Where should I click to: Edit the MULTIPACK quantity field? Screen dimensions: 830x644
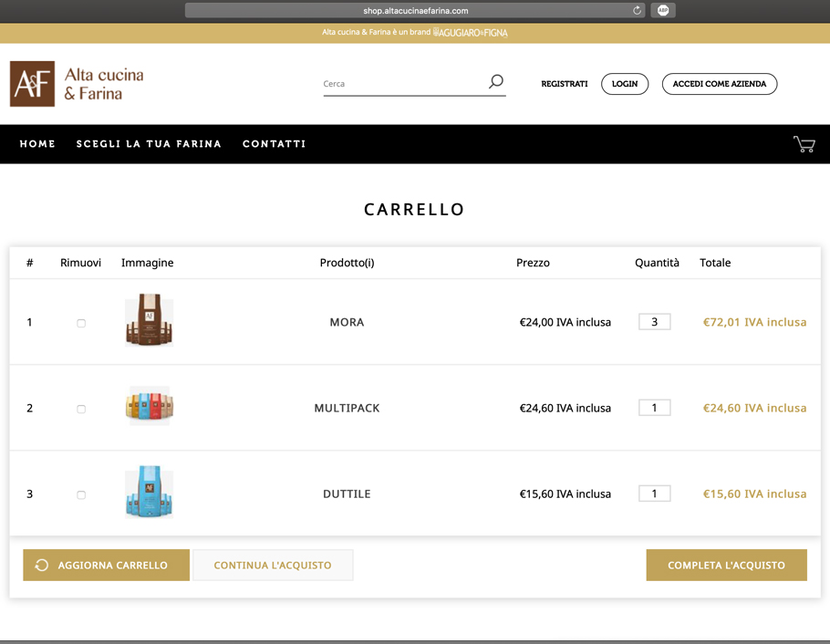(654, 407)
